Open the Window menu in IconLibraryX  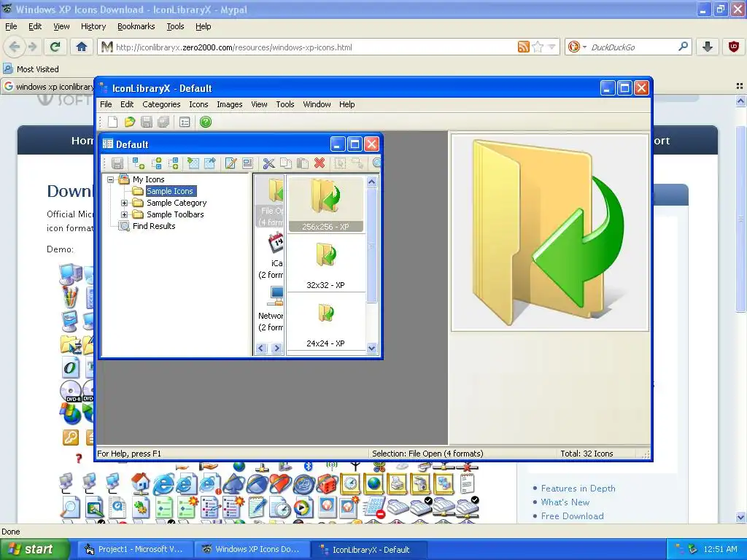(317, 104)
